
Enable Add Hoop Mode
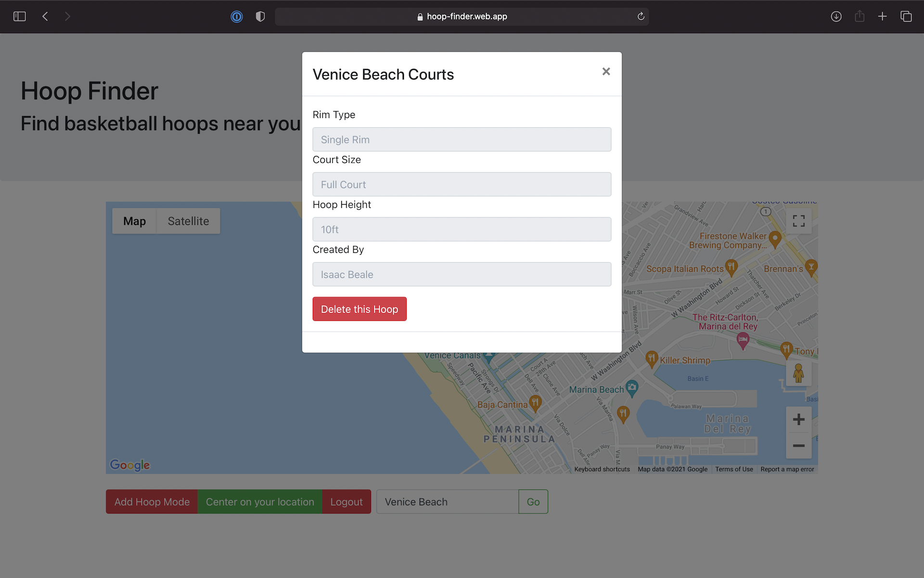[x=152, y=501]
